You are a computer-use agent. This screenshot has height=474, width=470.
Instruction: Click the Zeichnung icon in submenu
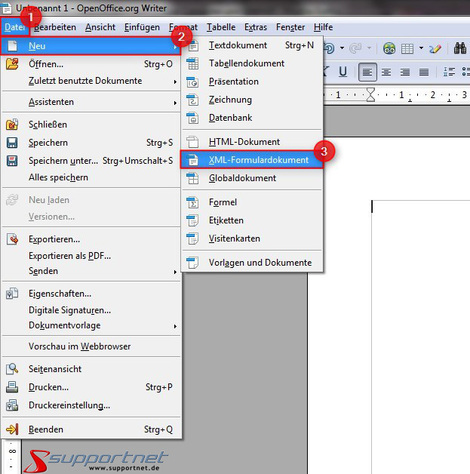(193, 100)
